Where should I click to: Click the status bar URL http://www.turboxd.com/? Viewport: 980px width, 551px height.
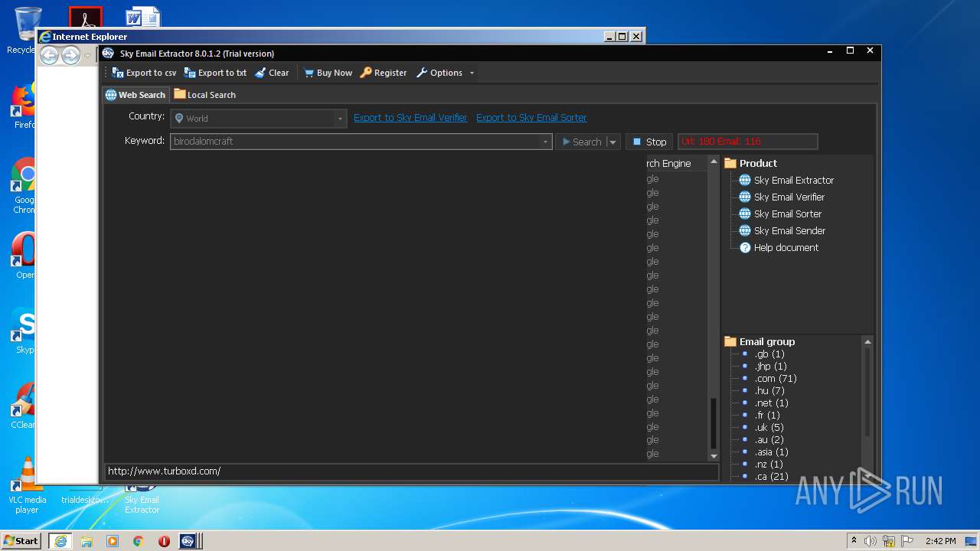tap(164, 471)
